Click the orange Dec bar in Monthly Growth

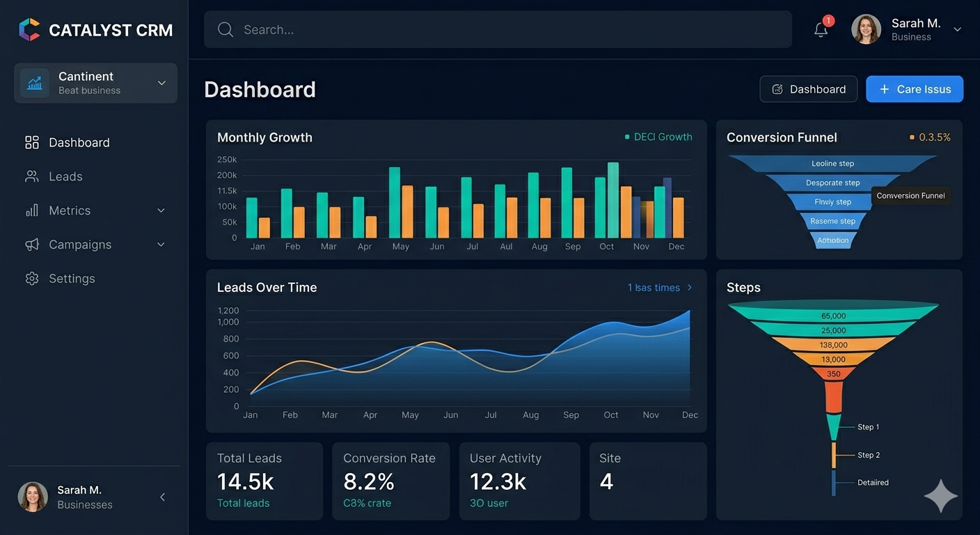(x=678, y=218)
